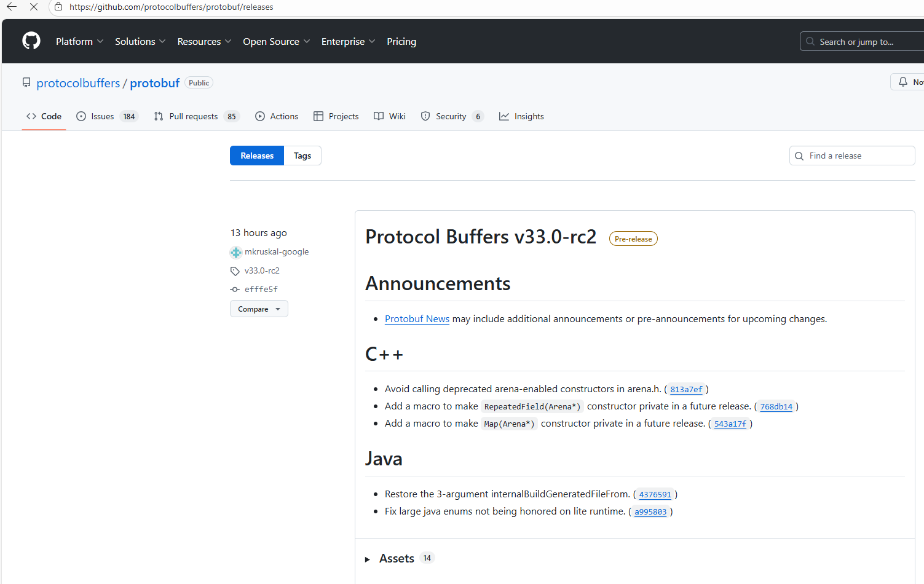Viewport: 924px width, 584px height.
Task: Open the Pull requests tab
Action: (x=196, y=116)
